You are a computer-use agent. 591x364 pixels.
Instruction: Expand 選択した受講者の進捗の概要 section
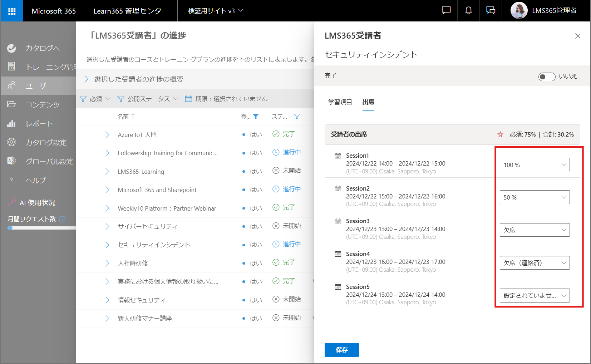coord(87,79)
